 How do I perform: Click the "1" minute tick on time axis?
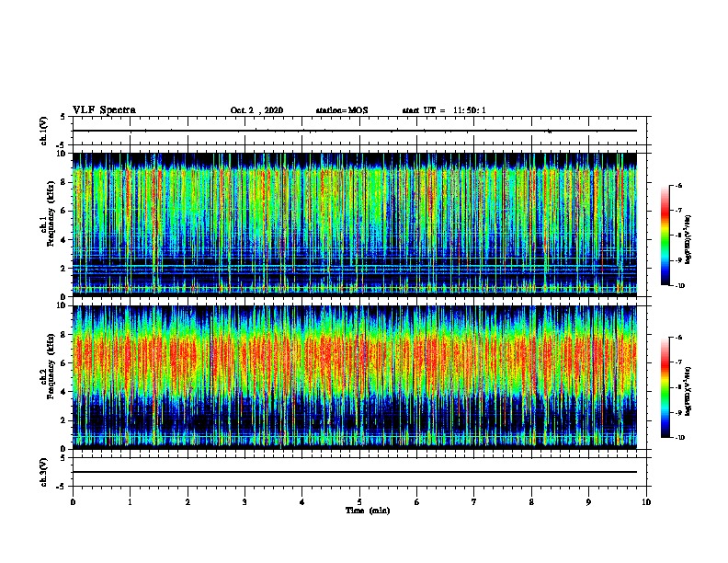click(x=130, y=502)
